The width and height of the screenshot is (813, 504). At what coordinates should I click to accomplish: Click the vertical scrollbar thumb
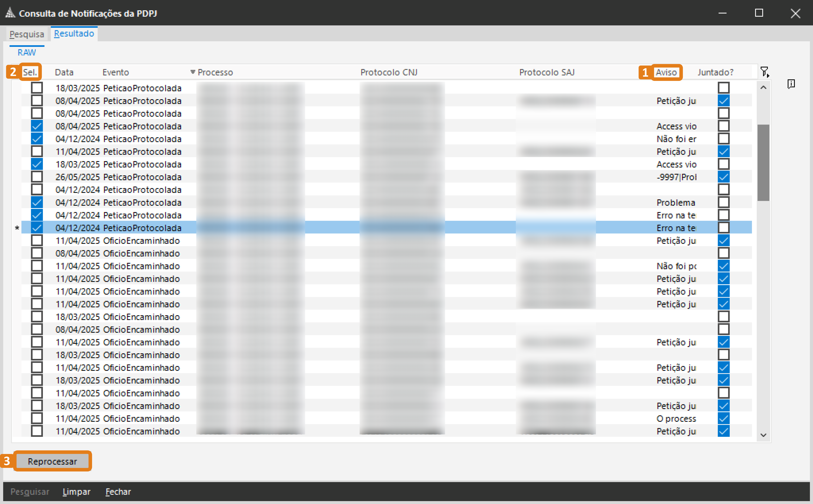(763, 163)
